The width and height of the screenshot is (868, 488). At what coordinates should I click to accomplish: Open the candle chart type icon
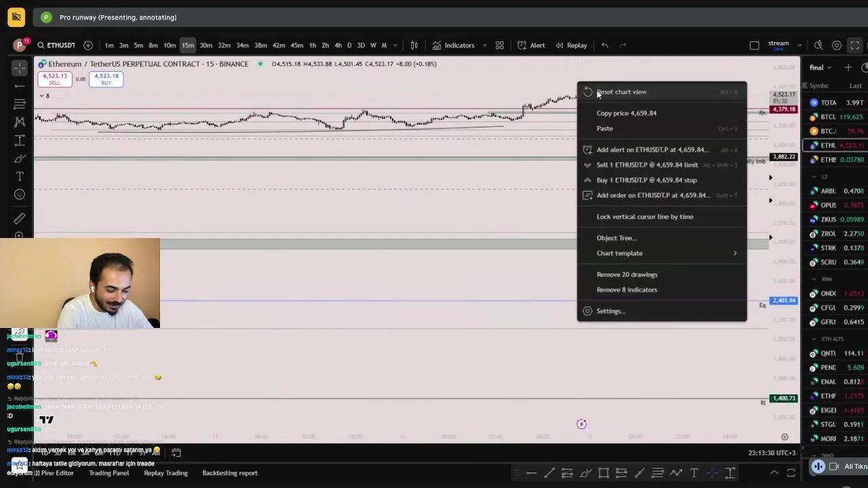(x=414, y=45)
